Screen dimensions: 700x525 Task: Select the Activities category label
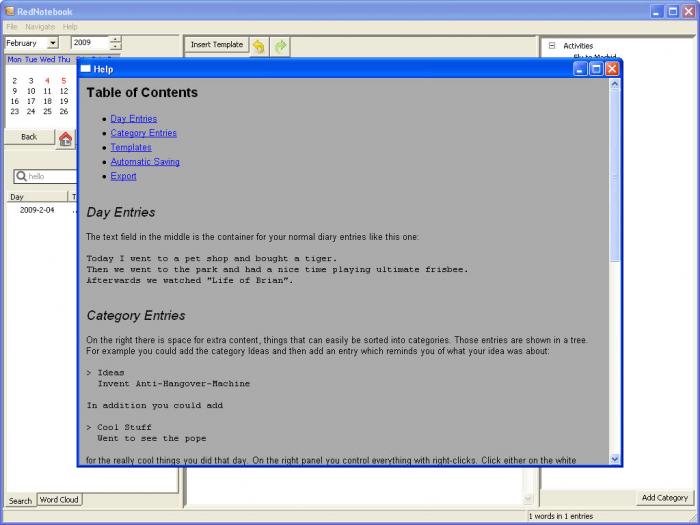578,46
